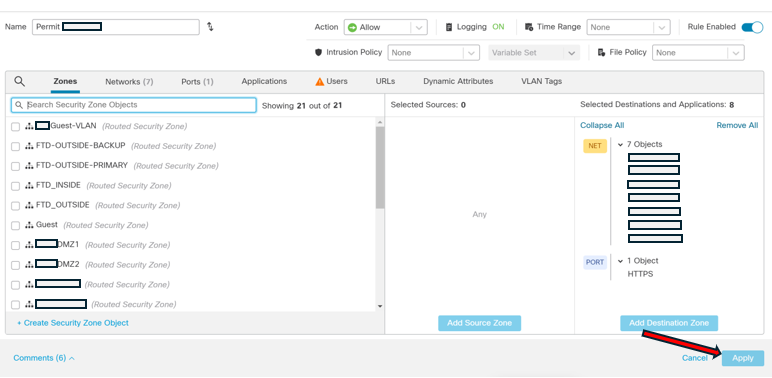Open the VLAN Tags tab
This screenshot has width=772, height=378.
(x=541, y=81)
